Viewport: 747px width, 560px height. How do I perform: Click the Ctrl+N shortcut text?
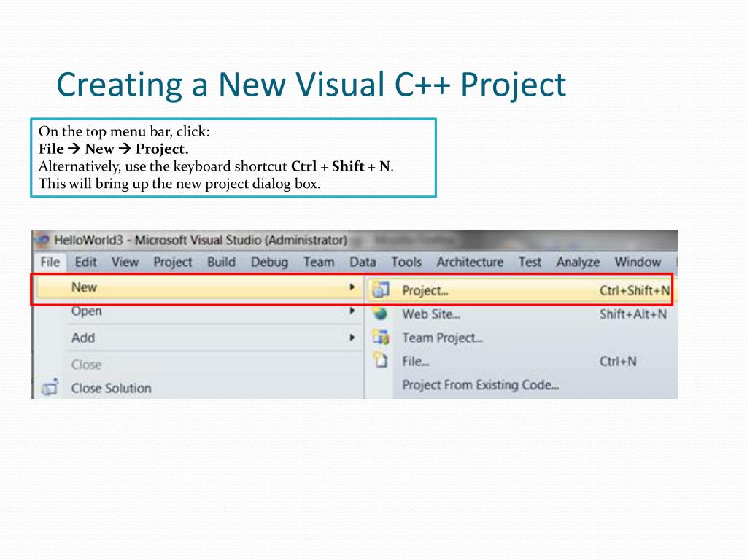pos(618,362)
